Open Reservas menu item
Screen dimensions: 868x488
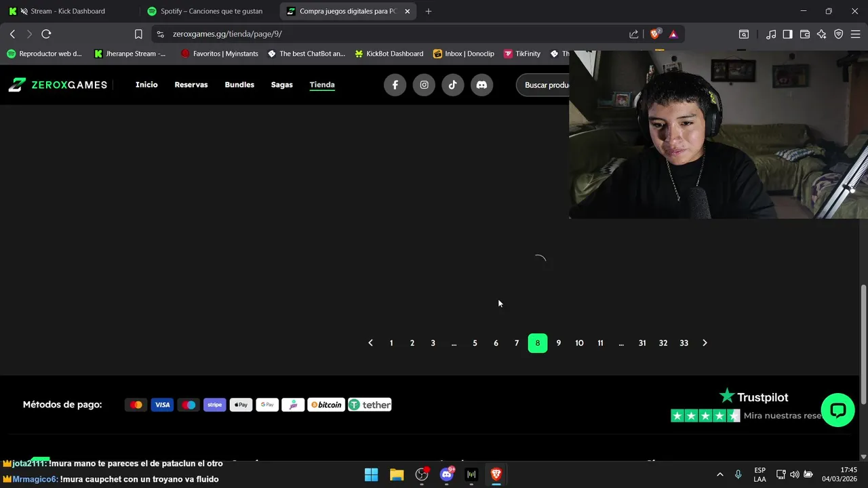click(x=191, y=85)
